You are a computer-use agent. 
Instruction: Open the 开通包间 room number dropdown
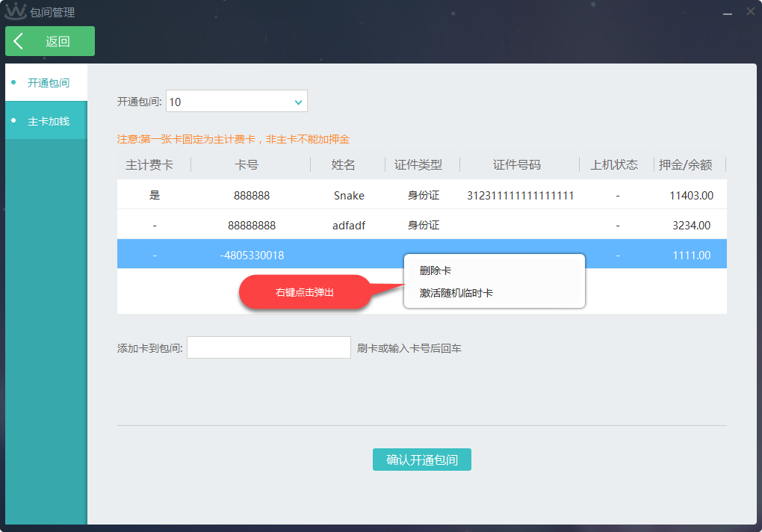point(237,101)
